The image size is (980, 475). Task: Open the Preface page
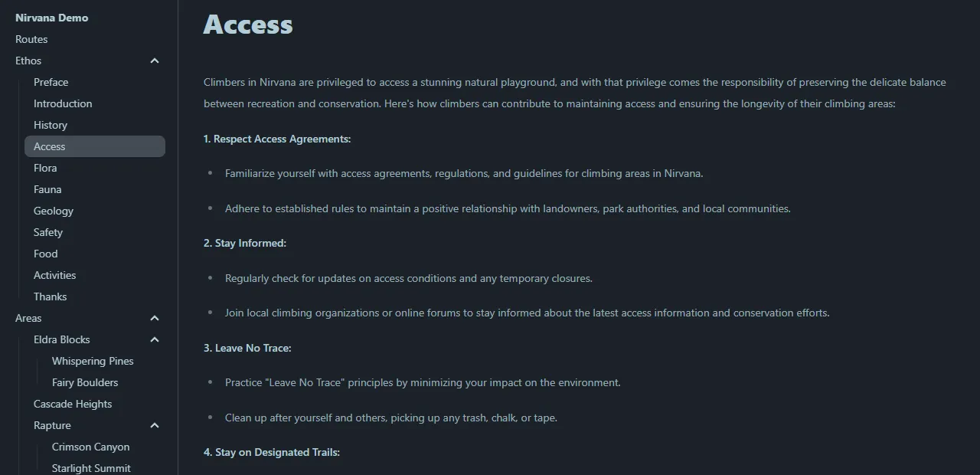pyautogui.click(x=51, y=82)
